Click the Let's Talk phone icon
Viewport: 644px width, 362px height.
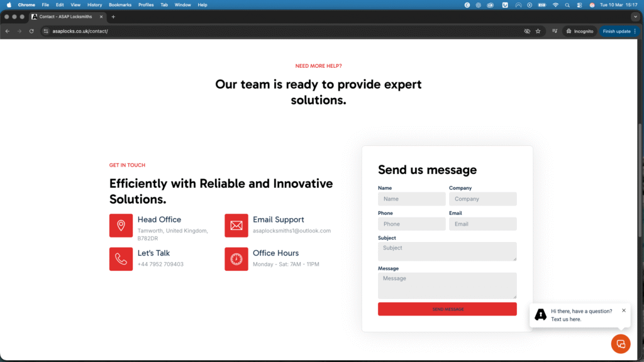pyautogui.click(x=121, y=259)
